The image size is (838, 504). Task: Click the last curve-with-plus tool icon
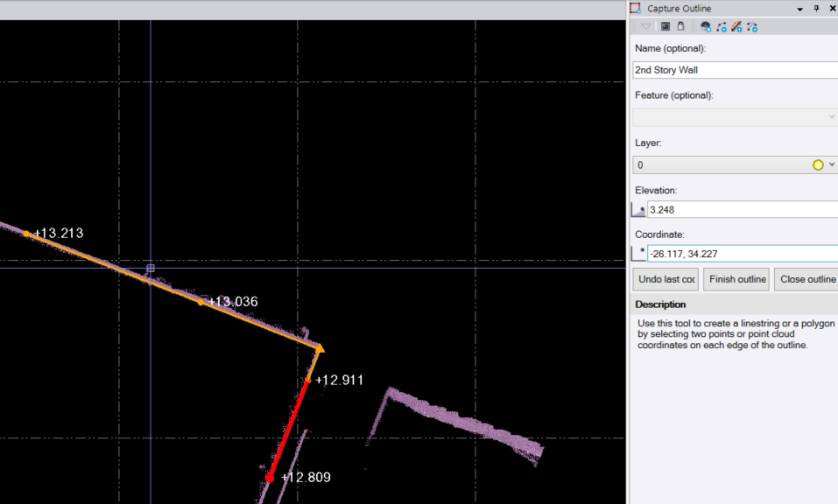tap(752, 27)
